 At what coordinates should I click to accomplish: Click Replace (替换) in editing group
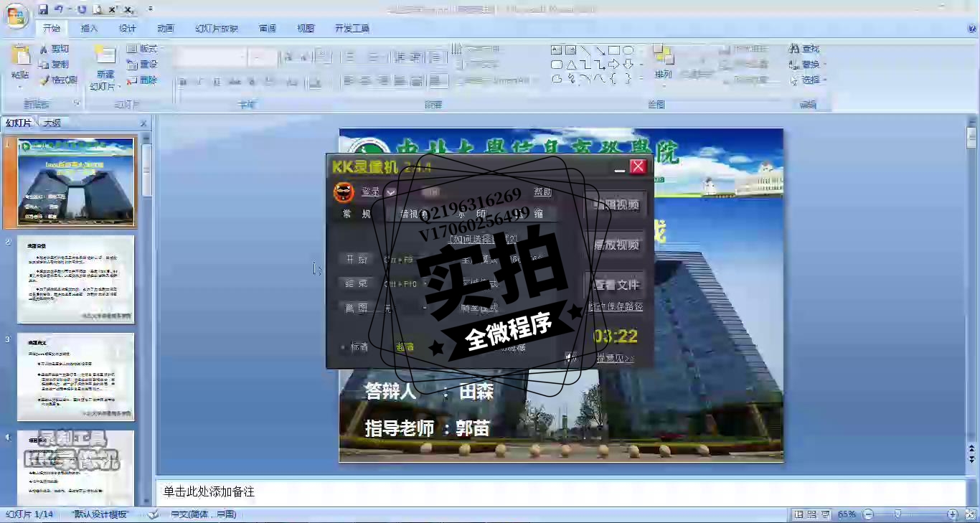pos(806,65)
